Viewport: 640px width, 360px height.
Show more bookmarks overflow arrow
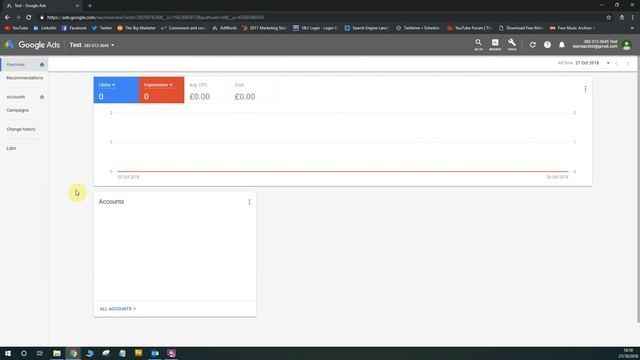tap(632, 28)
